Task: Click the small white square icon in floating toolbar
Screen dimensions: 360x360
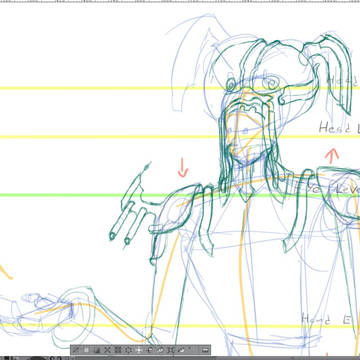Action: [86, 350]
